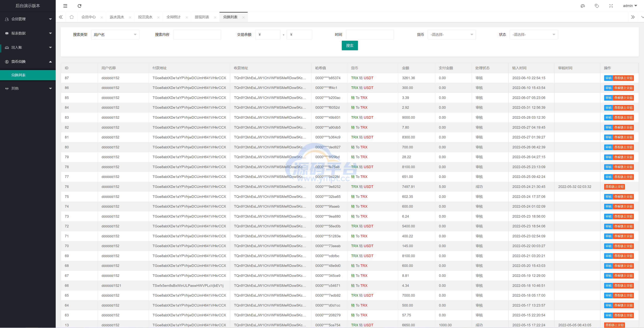
Task: Click 查看链上交易 for ID 66
Action: 623,285
